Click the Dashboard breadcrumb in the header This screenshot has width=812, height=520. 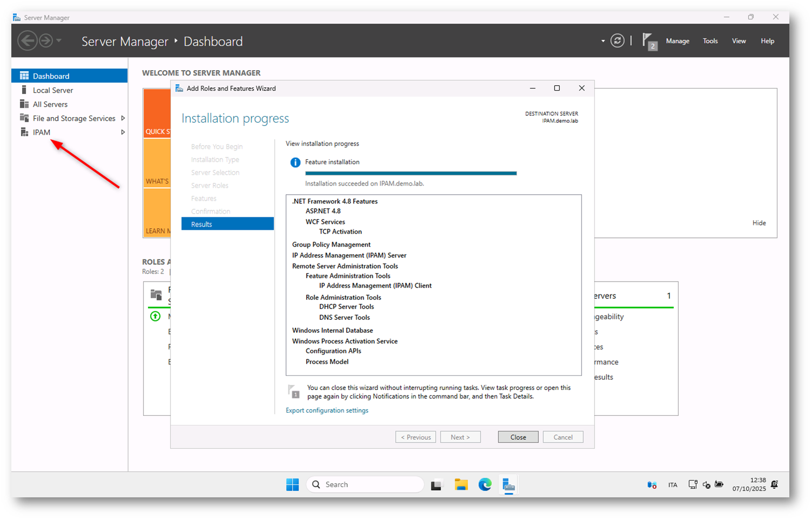point(213,42)
